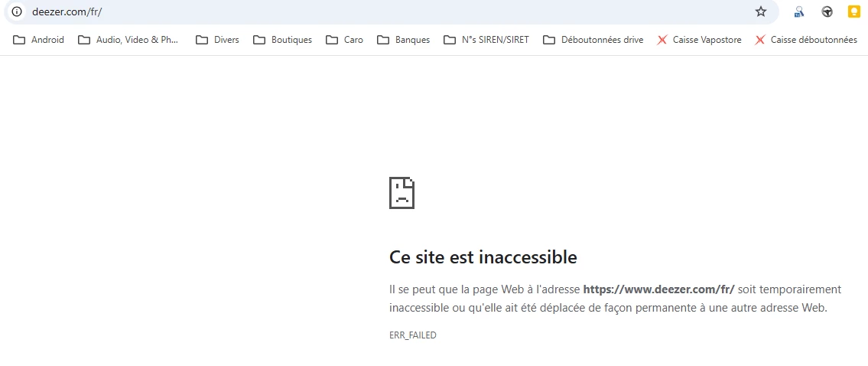Open the blue magnifier extension icon

799,11
